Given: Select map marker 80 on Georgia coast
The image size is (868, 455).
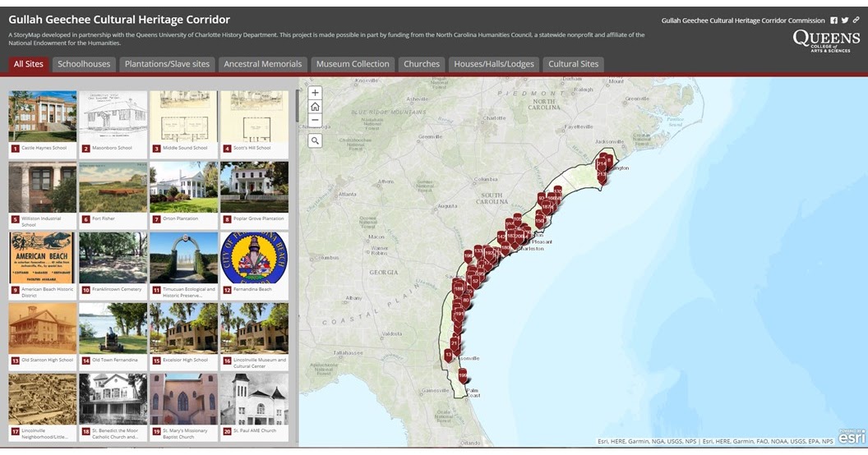Looking at the screenshot, I should pos(466,301).
